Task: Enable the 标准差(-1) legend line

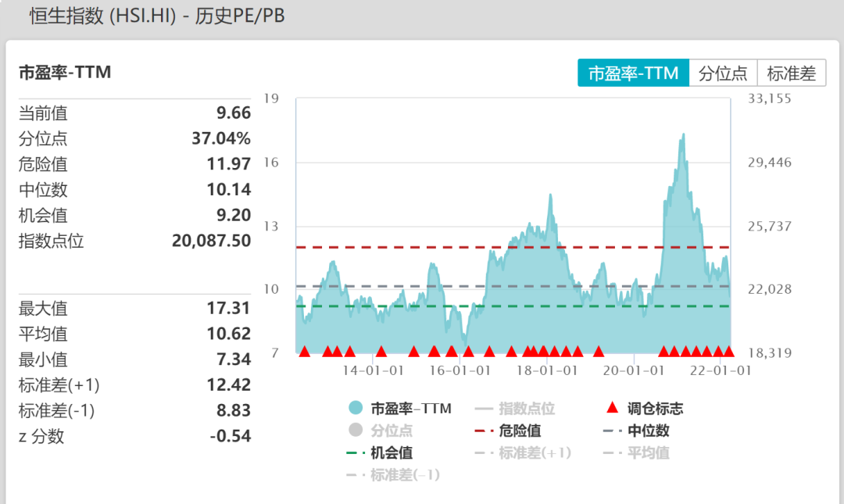Action: coord(393,475)
